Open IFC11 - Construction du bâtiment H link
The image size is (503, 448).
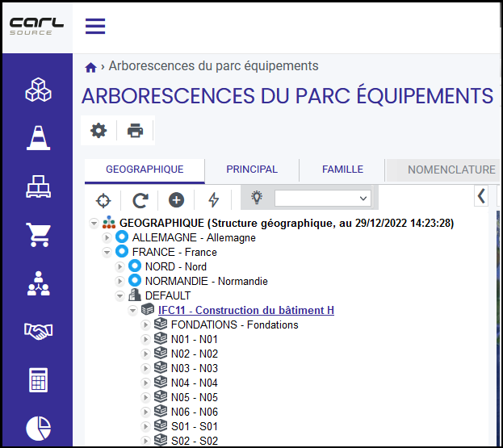pyautogui.click(x=246, y=311)
